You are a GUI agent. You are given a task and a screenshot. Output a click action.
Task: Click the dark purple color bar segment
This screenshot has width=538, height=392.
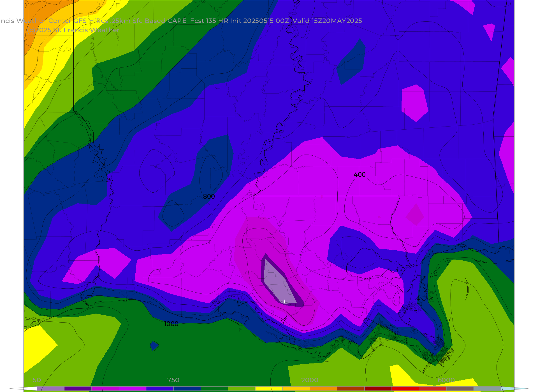(78, 389)
